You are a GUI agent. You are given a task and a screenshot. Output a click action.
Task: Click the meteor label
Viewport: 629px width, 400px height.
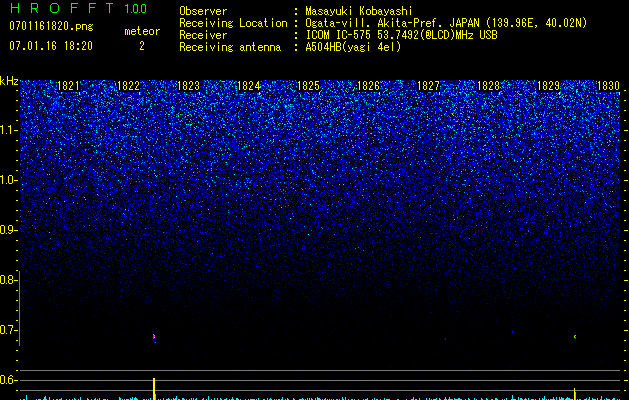(x=142, y=31)
